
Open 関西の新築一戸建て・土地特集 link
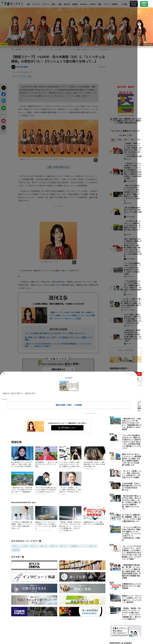69,405
